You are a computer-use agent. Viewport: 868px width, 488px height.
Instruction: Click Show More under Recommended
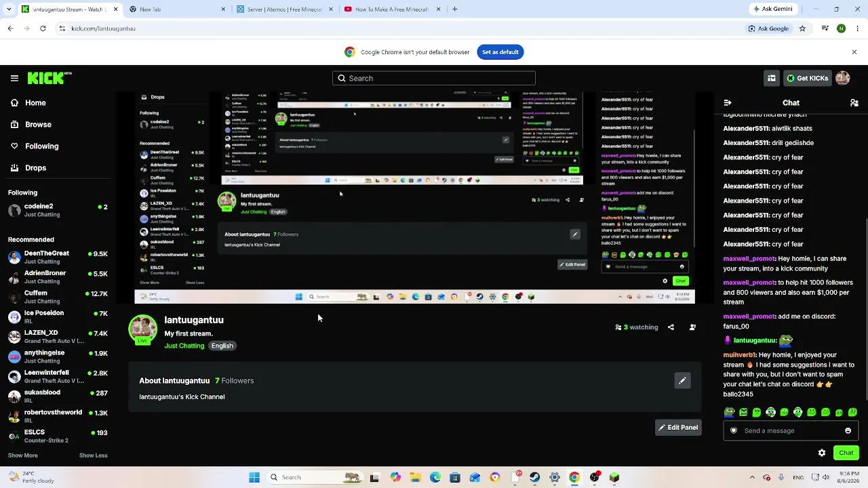click(22, 455)
